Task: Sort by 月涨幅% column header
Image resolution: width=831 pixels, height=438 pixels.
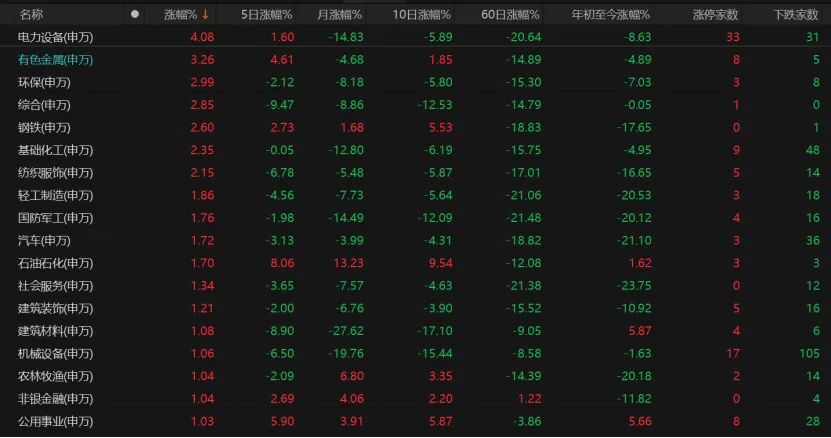Action: click(x=339, y=15)
